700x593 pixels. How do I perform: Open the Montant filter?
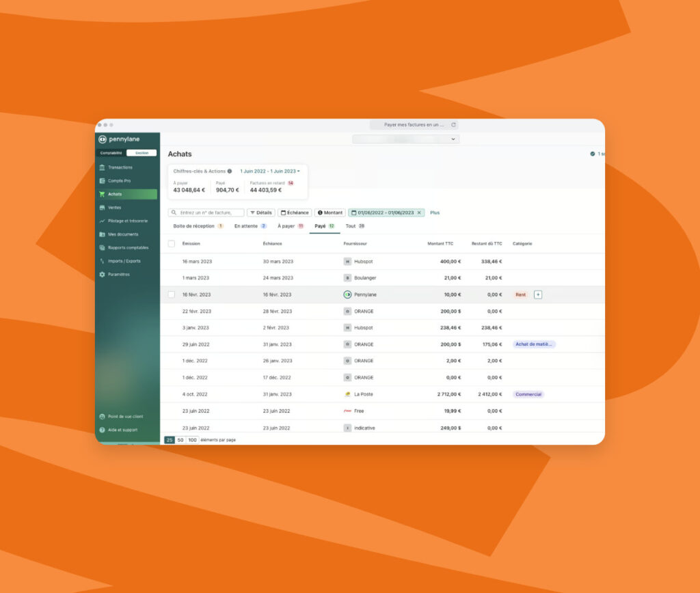[330, 212]
